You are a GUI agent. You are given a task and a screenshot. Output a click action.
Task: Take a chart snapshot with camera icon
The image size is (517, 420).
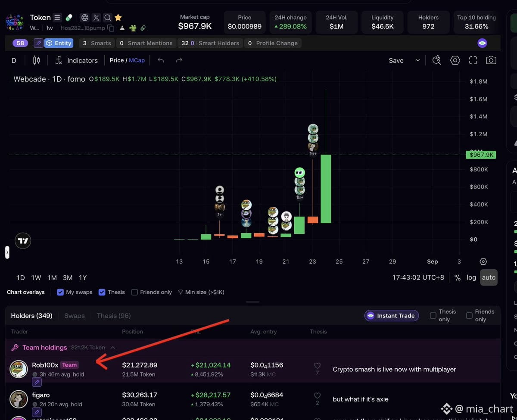(x=491, y=60)
